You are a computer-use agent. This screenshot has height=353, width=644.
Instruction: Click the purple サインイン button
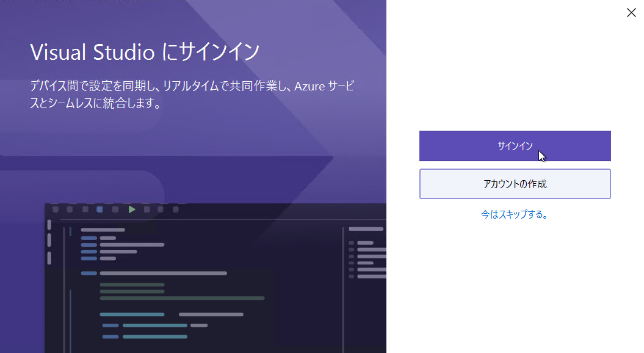tap(515, 146)
